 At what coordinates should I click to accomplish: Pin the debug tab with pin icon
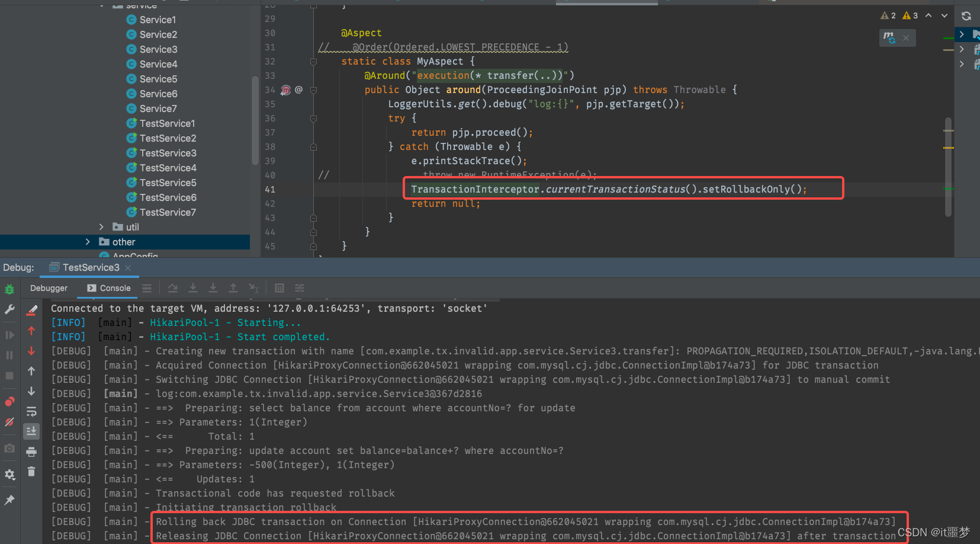click(9, 500)
